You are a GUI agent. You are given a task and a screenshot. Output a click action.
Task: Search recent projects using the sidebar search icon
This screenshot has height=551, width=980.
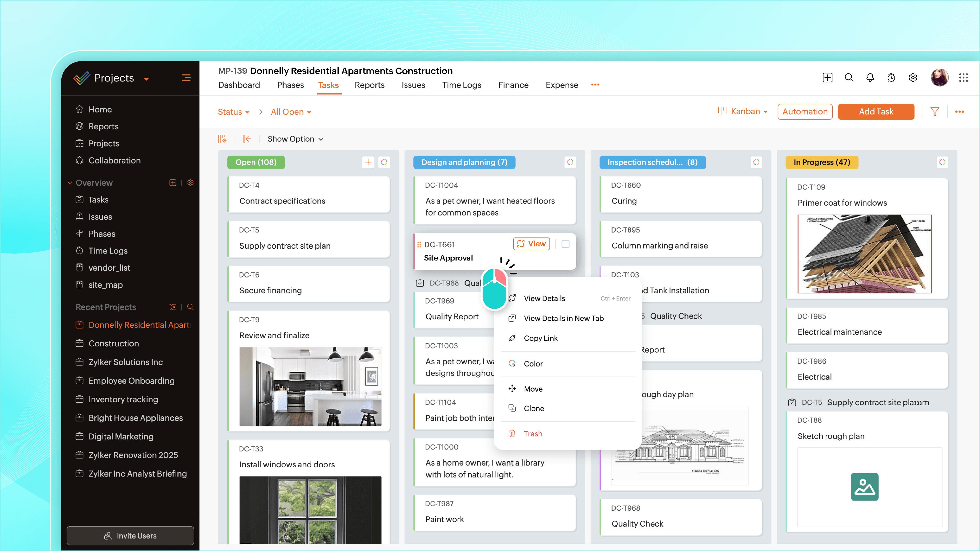point(190,307)
